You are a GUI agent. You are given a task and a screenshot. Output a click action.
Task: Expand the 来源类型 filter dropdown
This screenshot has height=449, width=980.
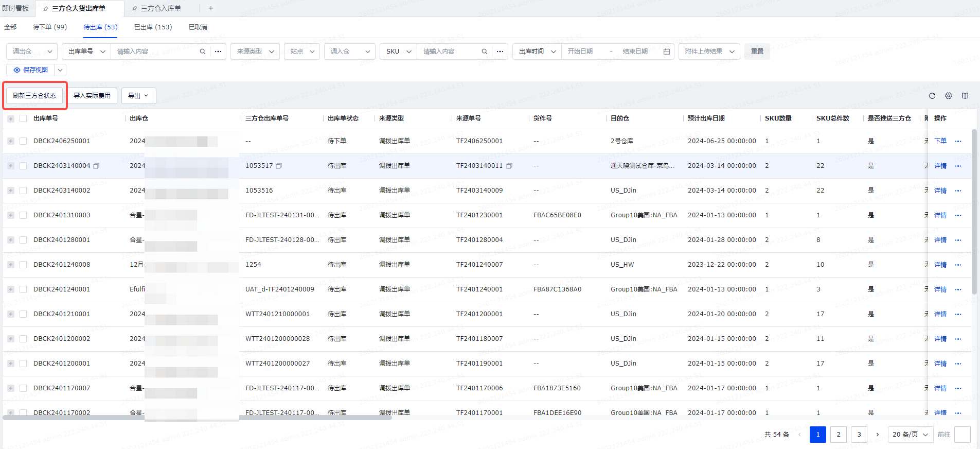point(255,51)
